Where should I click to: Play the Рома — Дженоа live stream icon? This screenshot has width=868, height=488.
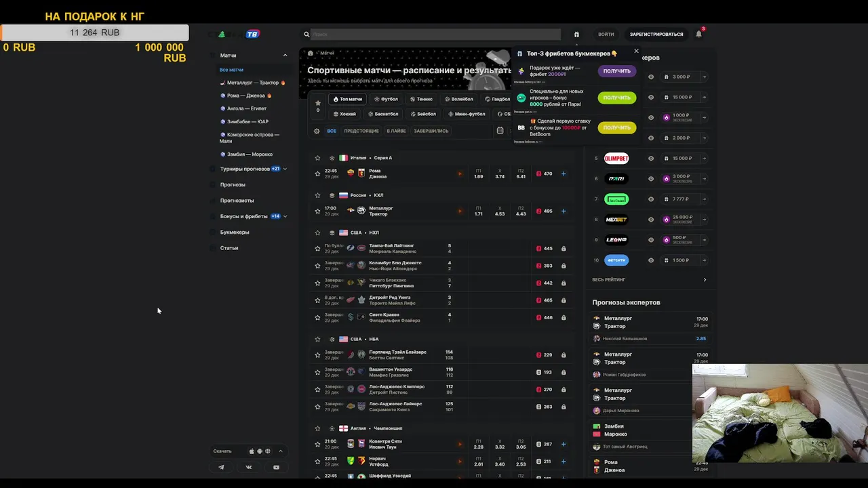[x=460, y=174]
